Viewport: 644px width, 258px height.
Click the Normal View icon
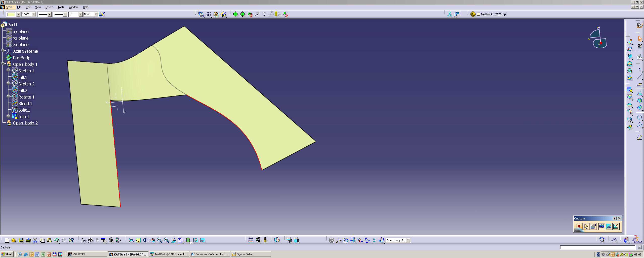coord(173,240)
